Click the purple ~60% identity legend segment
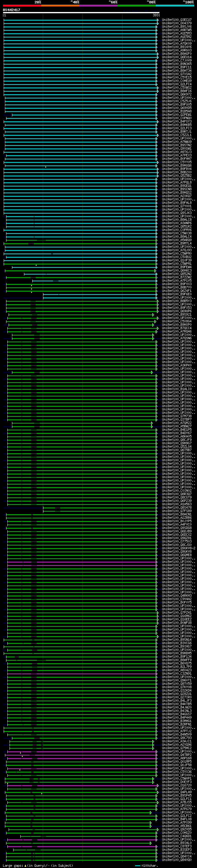Screen dimensions: 197x868 pyautogui.click(x=99, y=6)
